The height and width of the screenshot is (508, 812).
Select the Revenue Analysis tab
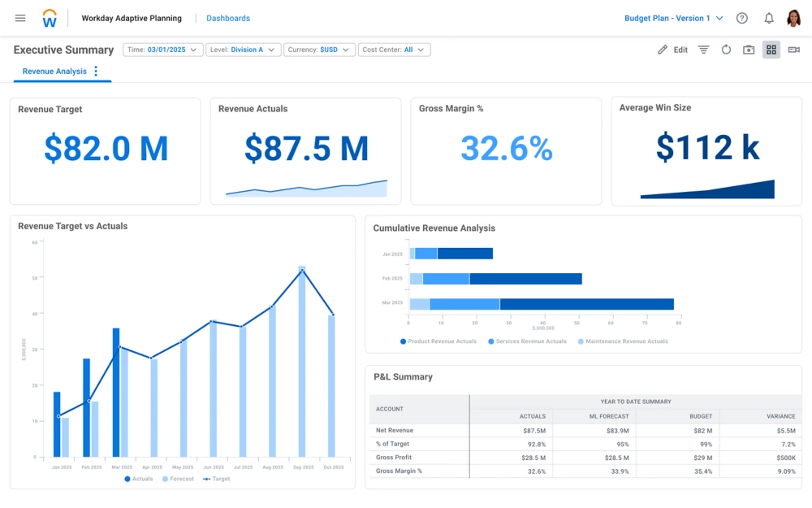54,72
